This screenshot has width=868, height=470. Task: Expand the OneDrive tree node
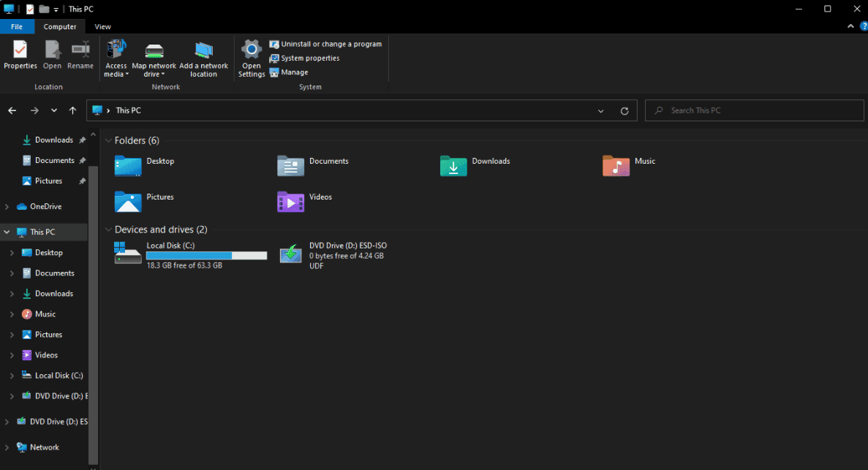[7, 206]
